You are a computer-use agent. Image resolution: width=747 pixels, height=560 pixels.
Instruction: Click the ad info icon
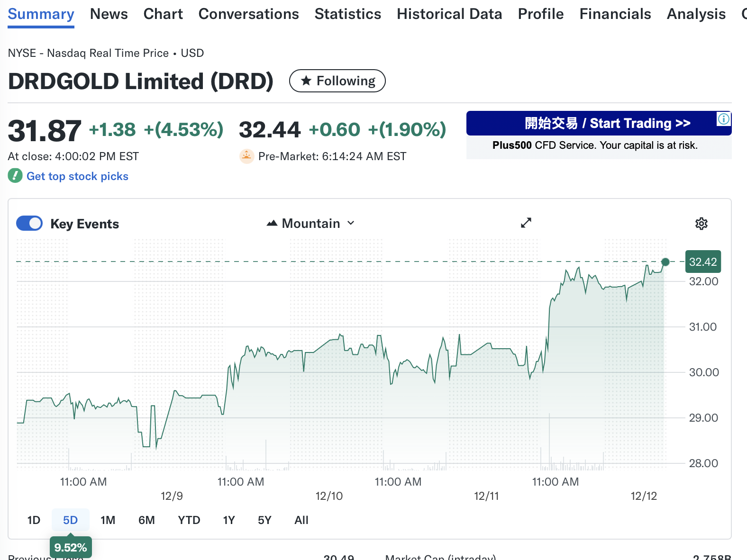coord(723,119)
